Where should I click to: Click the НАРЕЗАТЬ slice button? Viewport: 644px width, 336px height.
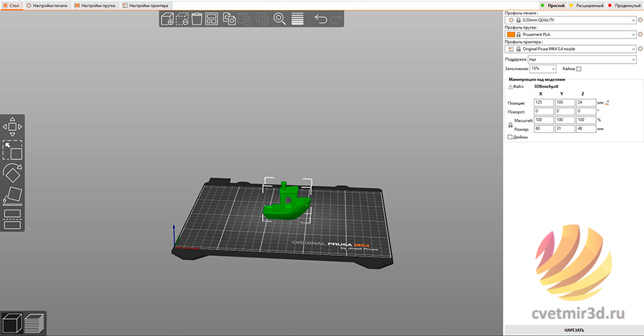[574, 330]
